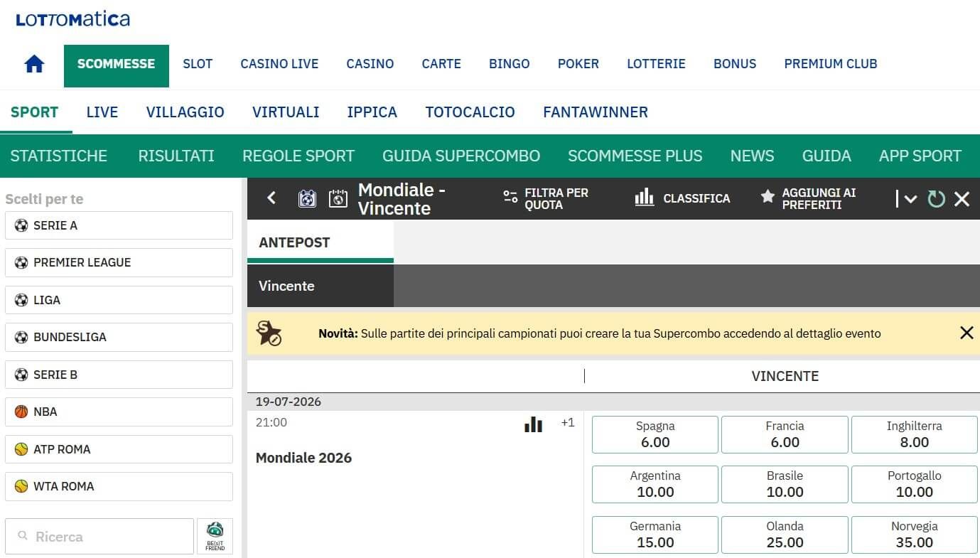This screenshot has width=980, height=558.
Task: Open the SCOMMESSE section
Action: point(117,65)
